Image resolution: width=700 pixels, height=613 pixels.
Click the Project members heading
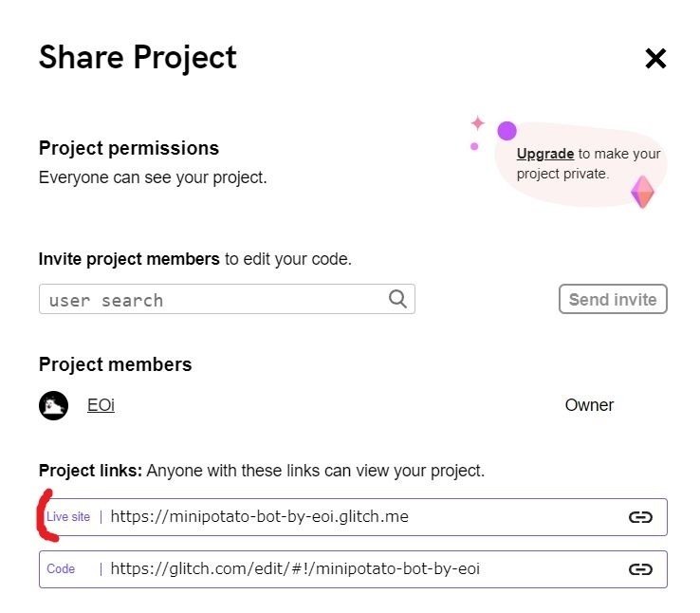[115, 364]
